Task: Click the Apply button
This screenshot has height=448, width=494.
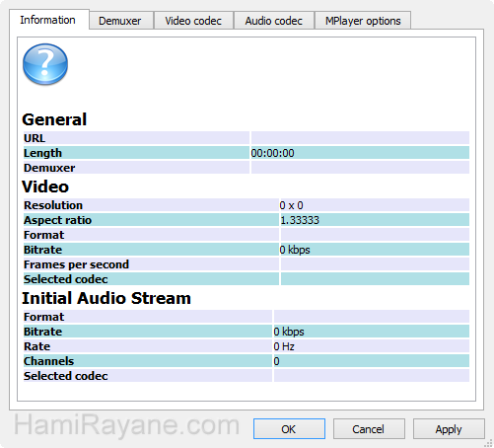Action: pos(449,429)
